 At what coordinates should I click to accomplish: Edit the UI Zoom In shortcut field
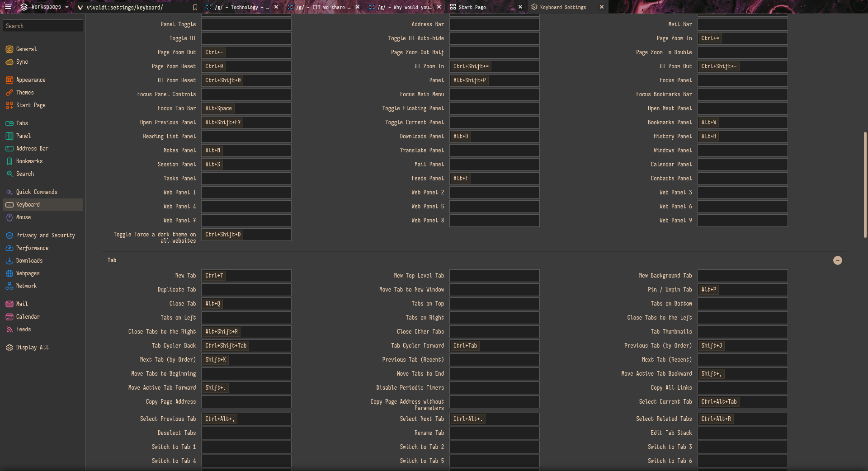pyautogui.click(x=495, y=66)
